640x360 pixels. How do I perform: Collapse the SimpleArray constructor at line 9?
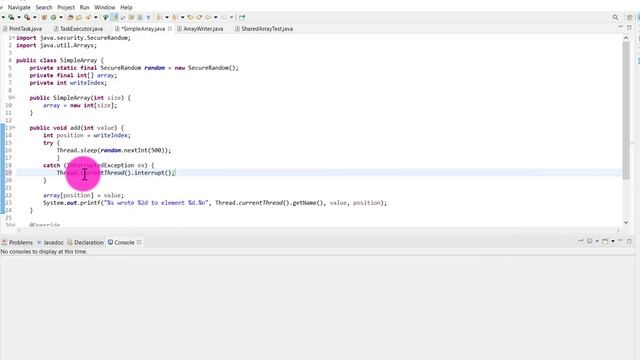(13, 98)
